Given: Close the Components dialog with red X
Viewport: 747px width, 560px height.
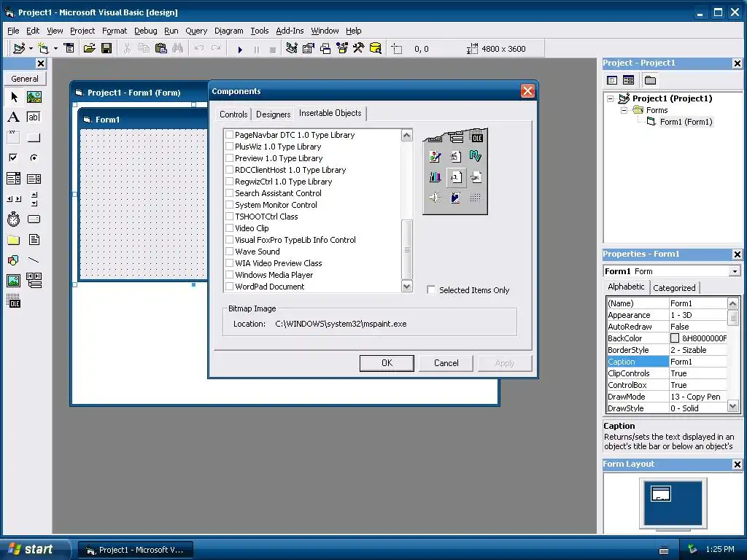Looking at the screenshot, I should 527,91.
